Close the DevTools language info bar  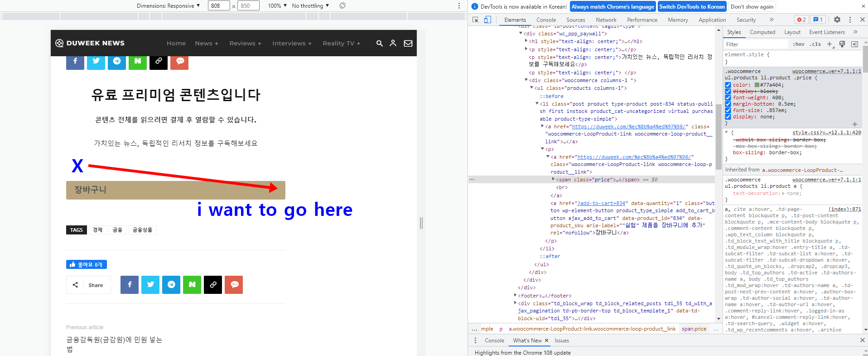pyautogui.click(x=863, y=6)
